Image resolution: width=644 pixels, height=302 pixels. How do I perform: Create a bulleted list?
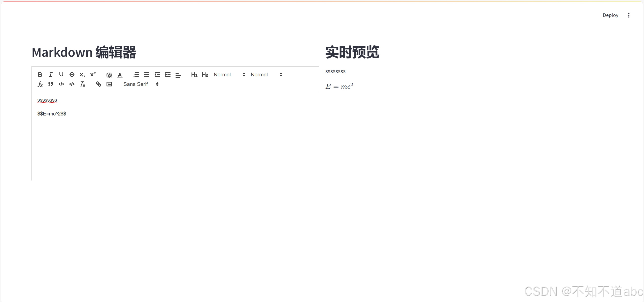pos(147,75)
